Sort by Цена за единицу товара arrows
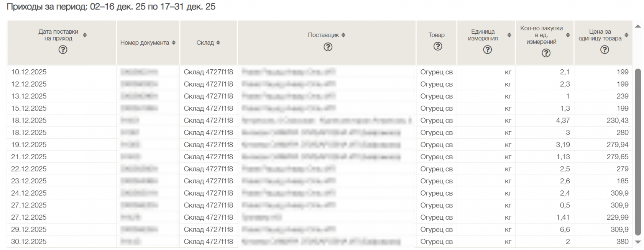Image resolution: width=644 pixels, height=250 pixels. (626, 35)
